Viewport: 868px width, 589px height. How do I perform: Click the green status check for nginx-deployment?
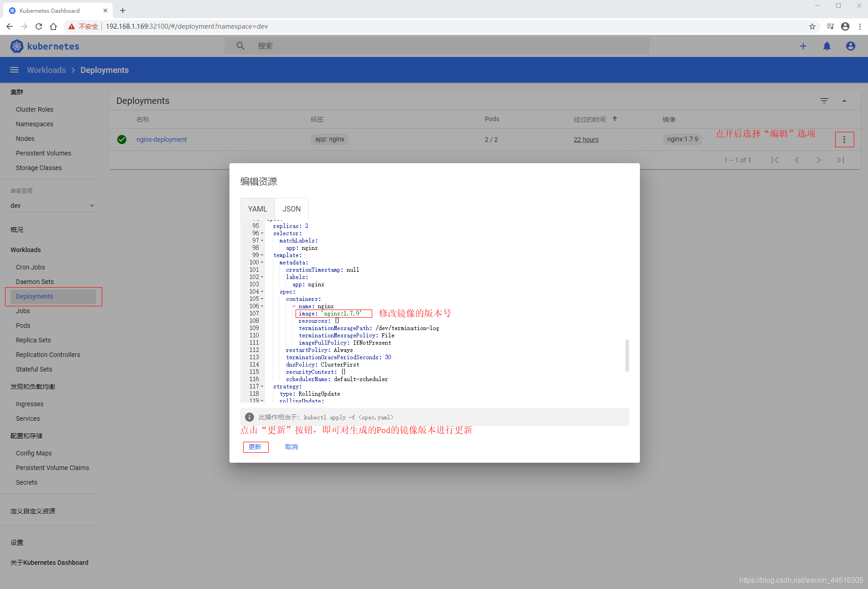coord(122,139)
